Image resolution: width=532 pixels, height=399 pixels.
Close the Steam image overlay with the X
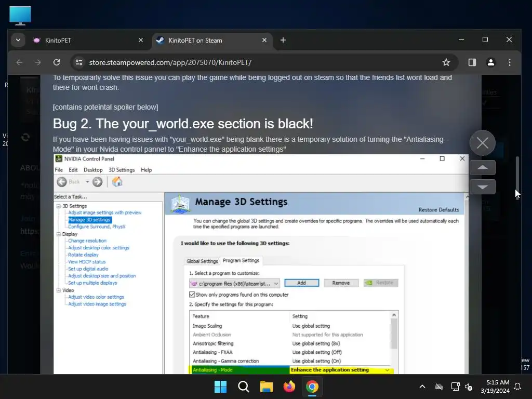(483, 143)
